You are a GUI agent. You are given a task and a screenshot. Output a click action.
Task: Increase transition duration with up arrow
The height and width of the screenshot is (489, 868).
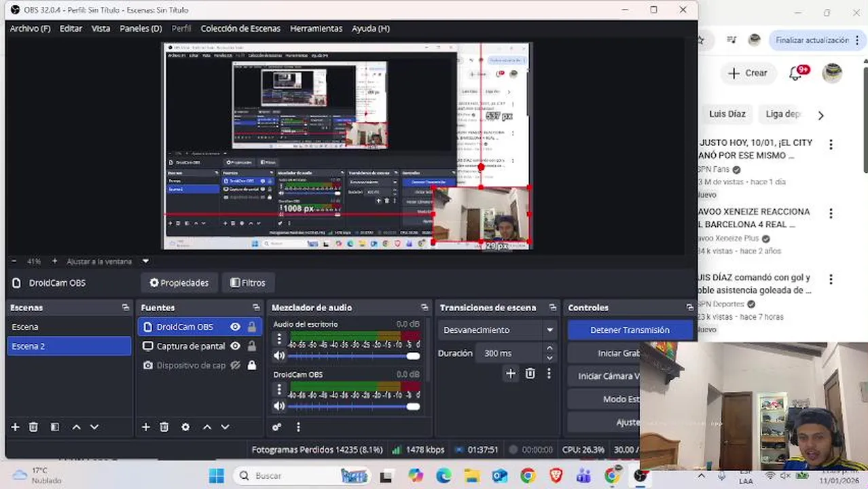click(x=549, y=349)
